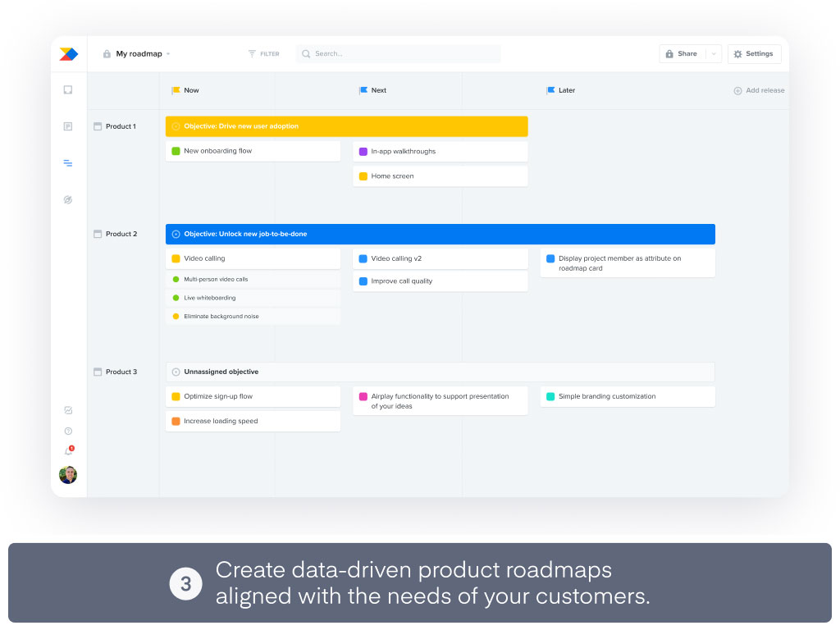840x630 pixels.
Task: Select the Next column header
Action: [374, 90]
